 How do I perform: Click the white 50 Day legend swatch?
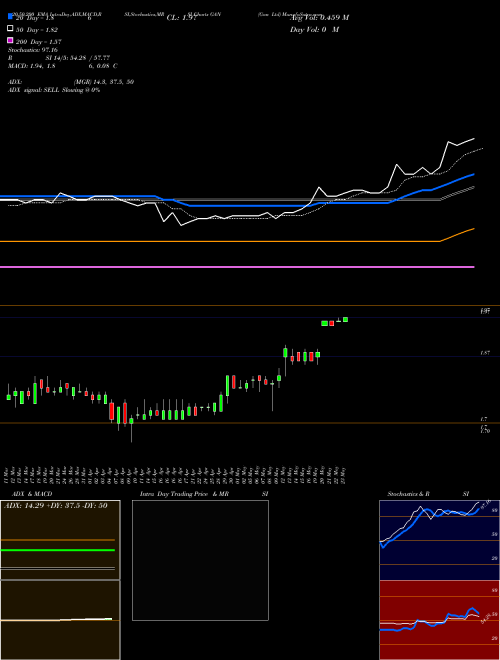tap(10, 29)
